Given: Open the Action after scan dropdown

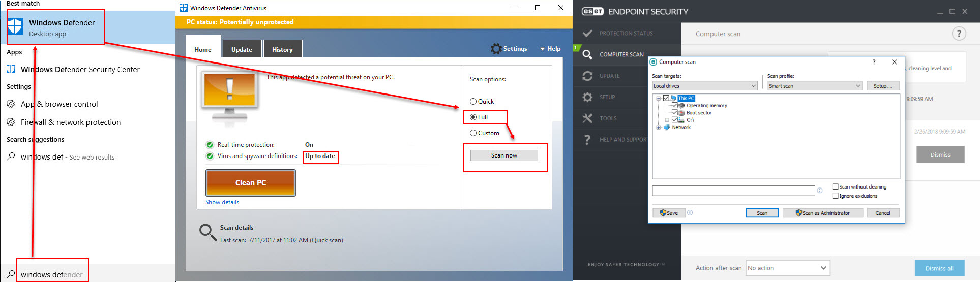Looking at the screenshot, I should (788, 268).
